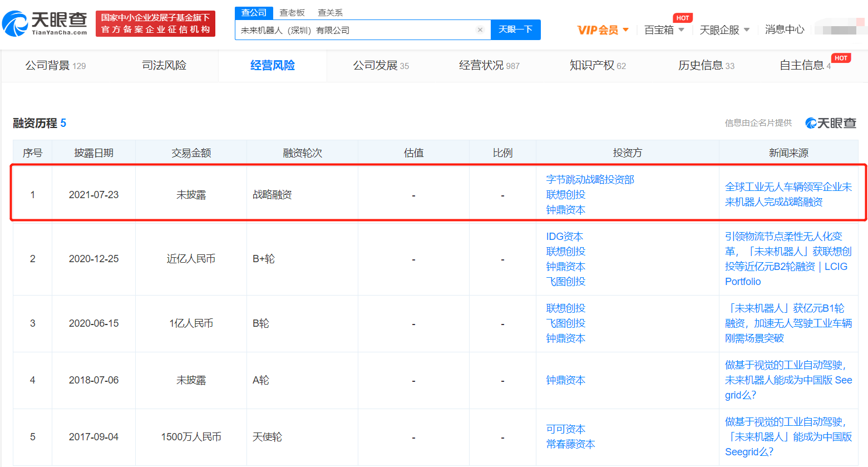The image size is (868, 467).
Task: Open 钟鼎资本 in the 2020-06-15 row
Action: tap(566, 338)
